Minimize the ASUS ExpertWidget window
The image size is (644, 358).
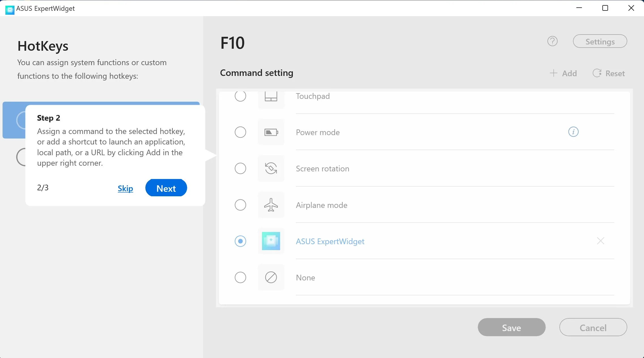pyautogui.click(x=579, y=8)
